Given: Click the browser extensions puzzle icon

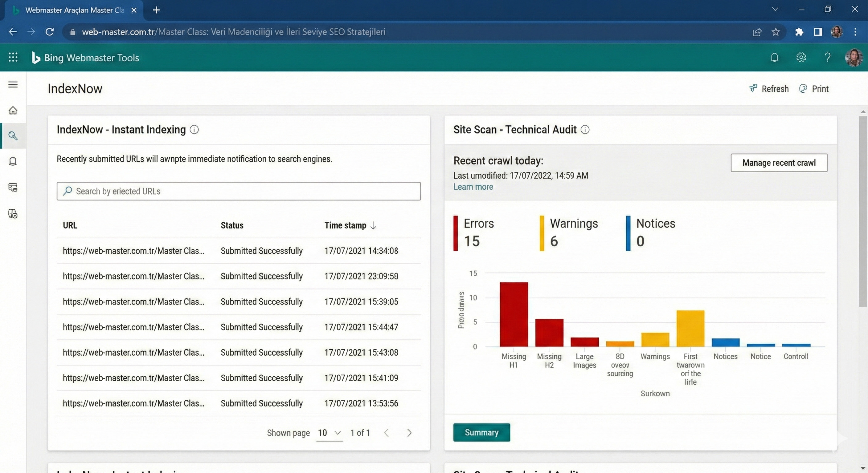Looking at the screenshot, I should (799, 32).
